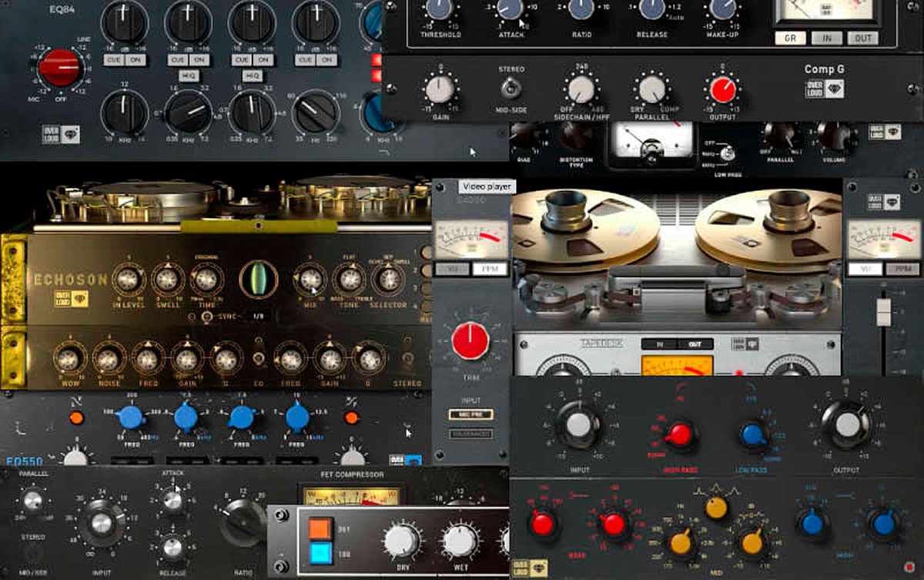The height and width of the screenshot is (580, 924).
Task: Click the blue 180 button
Action: pyautogui.click(x=322, y=552)
